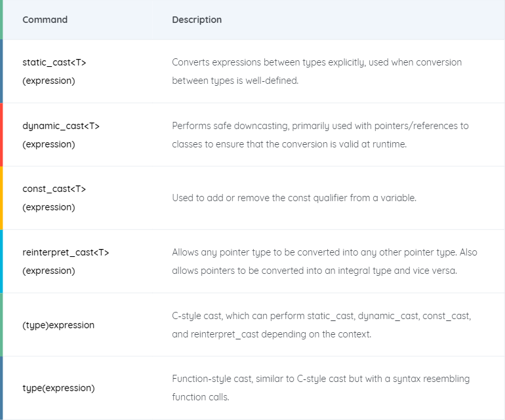Screen dimensions: 505x420
Task: Click the static_cast description about well-defined conversion
Action: pyautogui.click(x=317, y=71)
